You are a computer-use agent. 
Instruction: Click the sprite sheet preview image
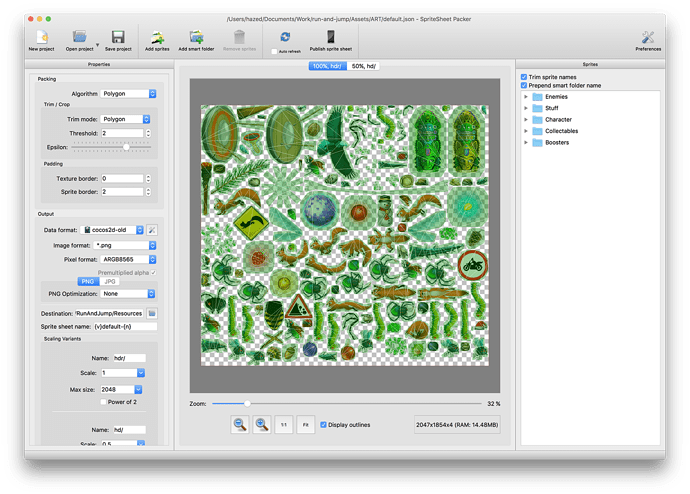pos(345,235)
